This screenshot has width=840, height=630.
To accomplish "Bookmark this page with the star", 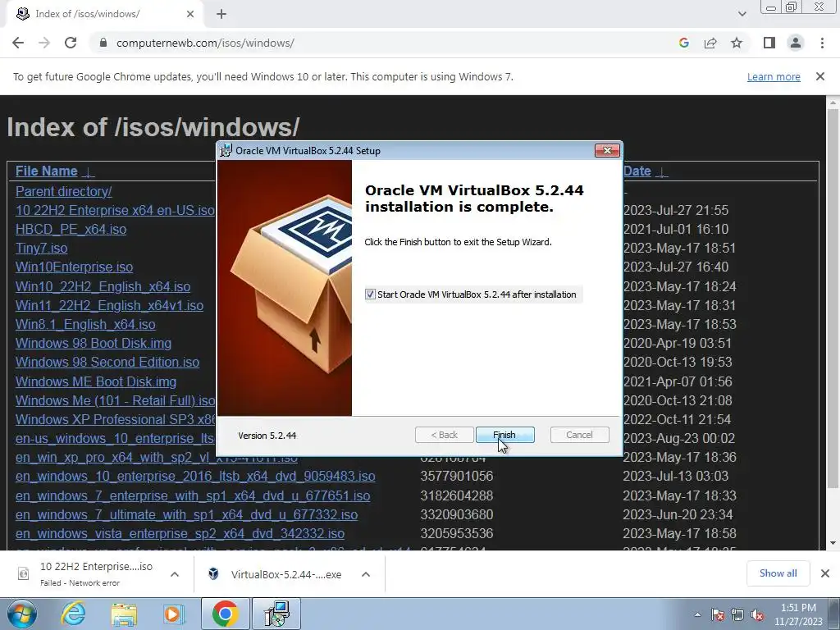I will point(737,43).
